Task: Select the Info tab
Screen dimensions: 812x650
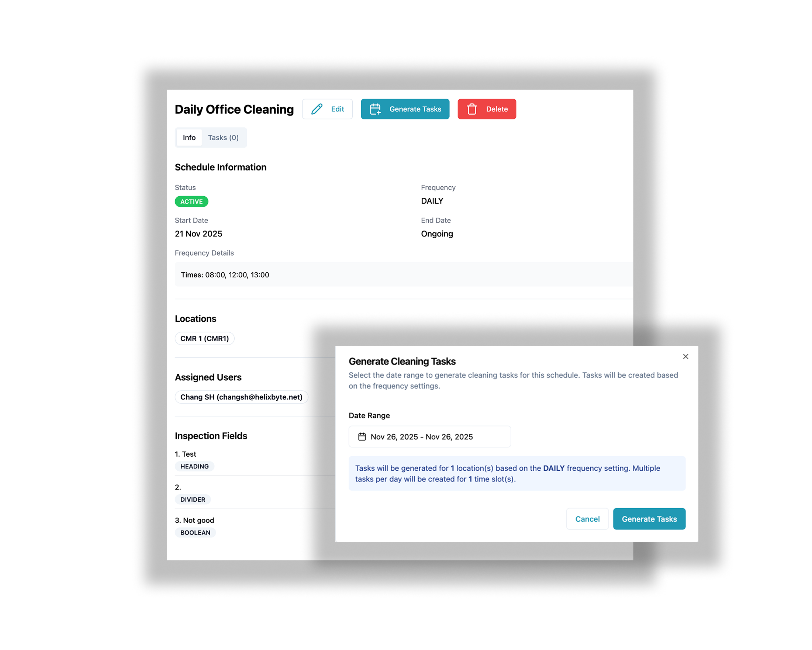Action: click(189, 137)
